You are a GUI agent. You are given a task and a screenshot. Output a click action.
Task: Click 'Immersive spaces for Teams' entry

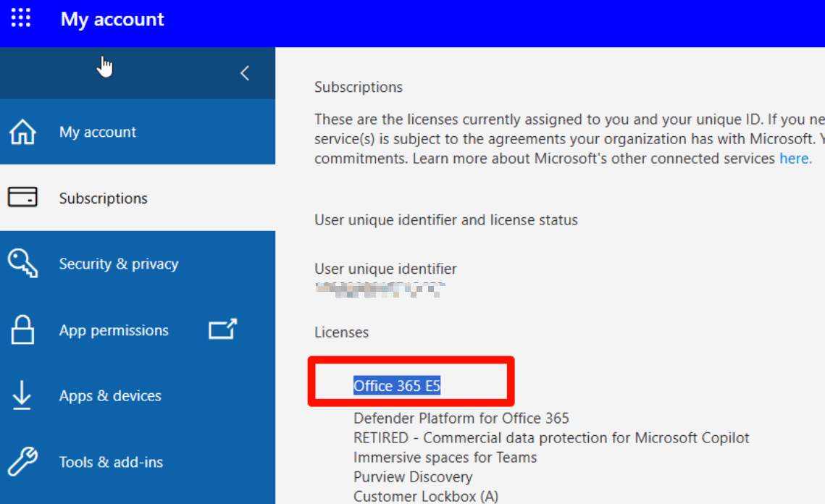coord(445,457)
